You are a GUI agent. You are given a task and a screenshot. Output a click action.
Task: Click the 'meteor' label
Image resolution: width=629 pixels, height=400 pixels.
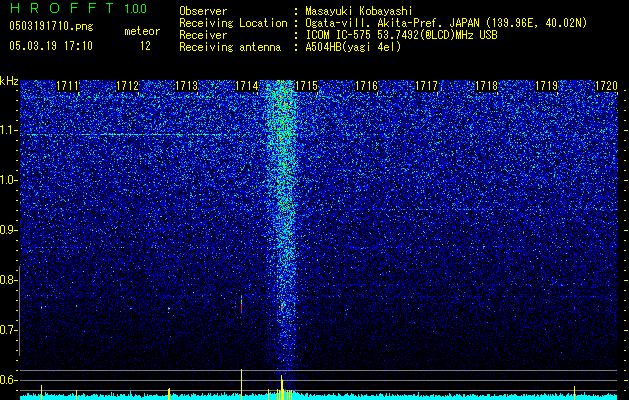[142, 31]
